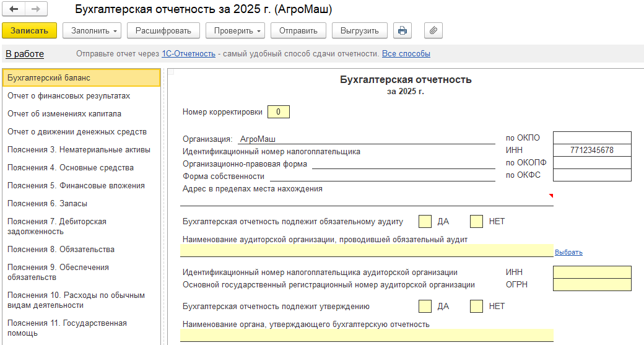Click the Номер корректировки field
This screenshot has width=644, height=345.
point(279,112)
